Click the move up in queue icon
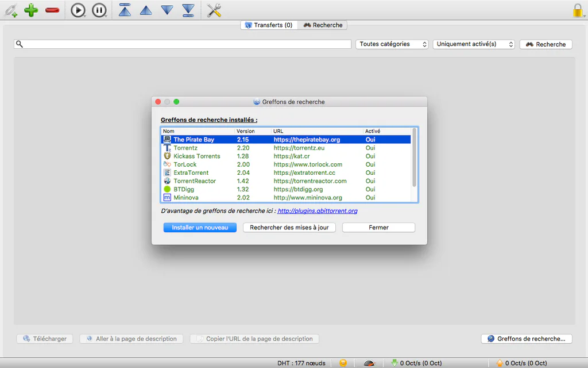 pyautogui.click(x=146, y=10)
